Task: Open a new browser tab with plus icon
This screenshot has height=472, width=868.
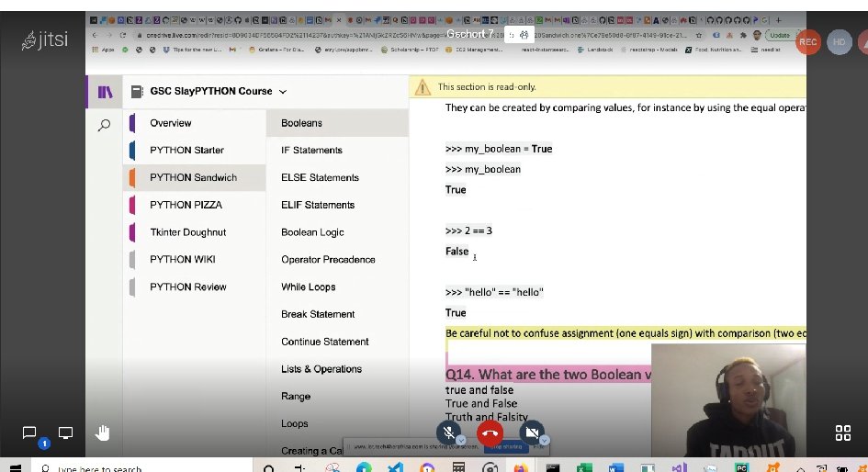Action: point(778,20)
